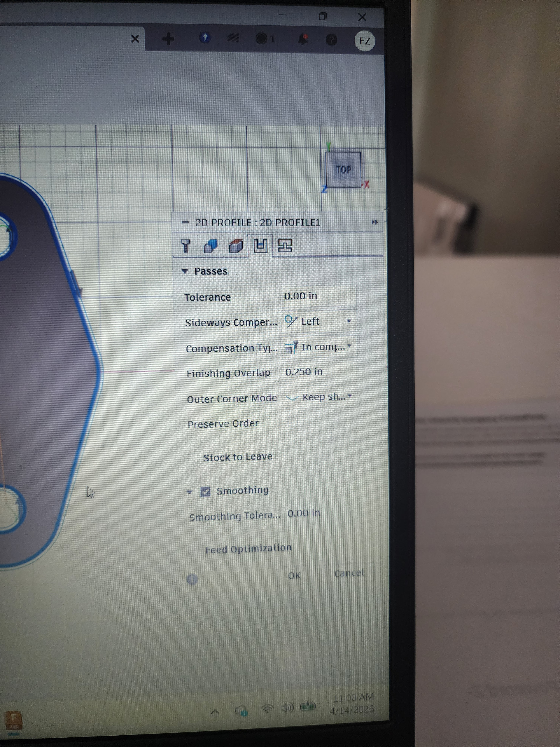Enable the Stock to Leave checkbox

(x=192, y=458)
